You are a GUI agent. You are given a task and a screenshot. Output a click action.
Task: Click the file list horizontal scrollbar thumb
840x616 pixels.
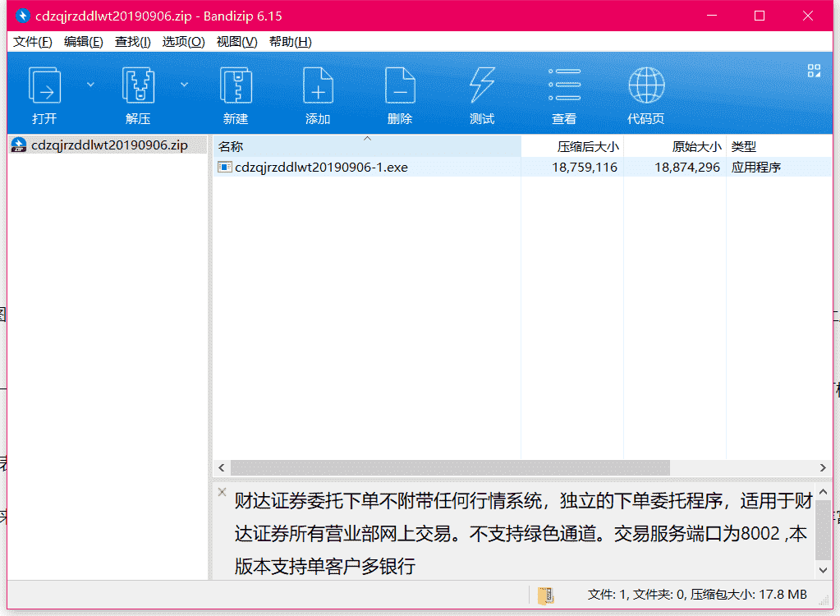(450, 467)
